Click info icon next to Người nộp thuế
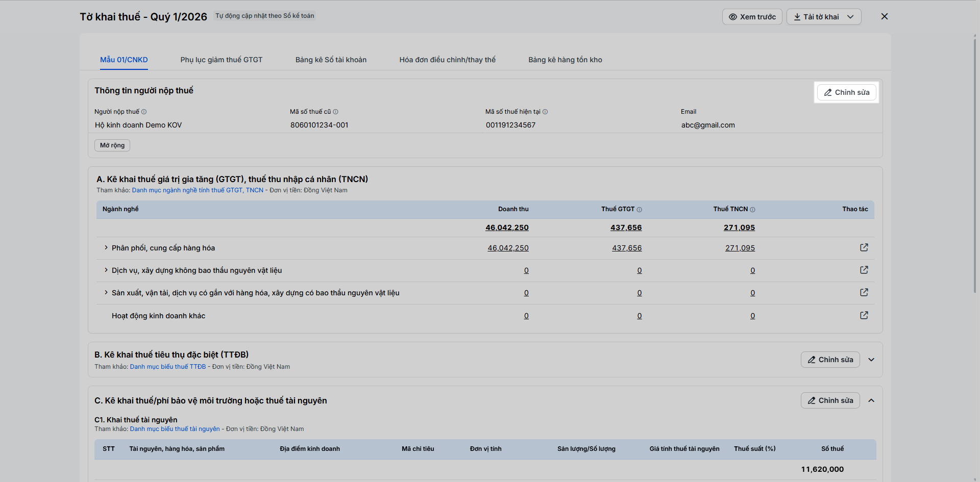 pyautogui.click(x=144, y=112)
